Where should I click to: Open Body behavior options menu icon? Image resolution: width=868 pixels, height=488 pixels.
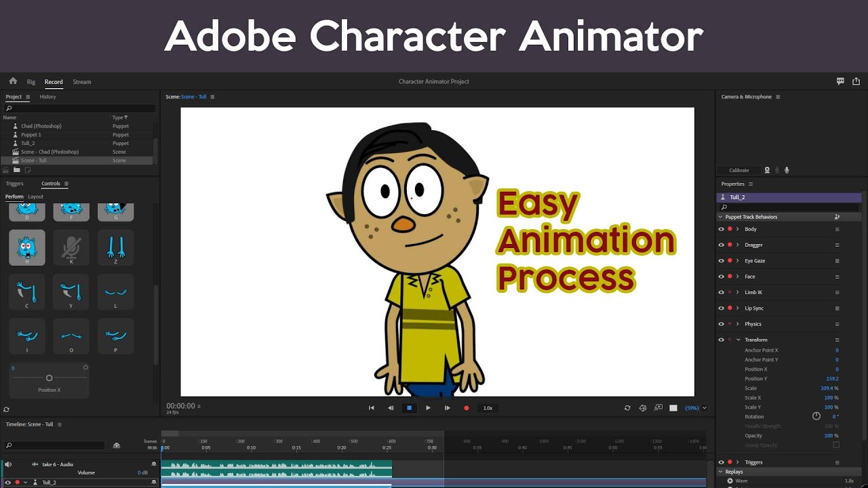[x=837, y=229]
